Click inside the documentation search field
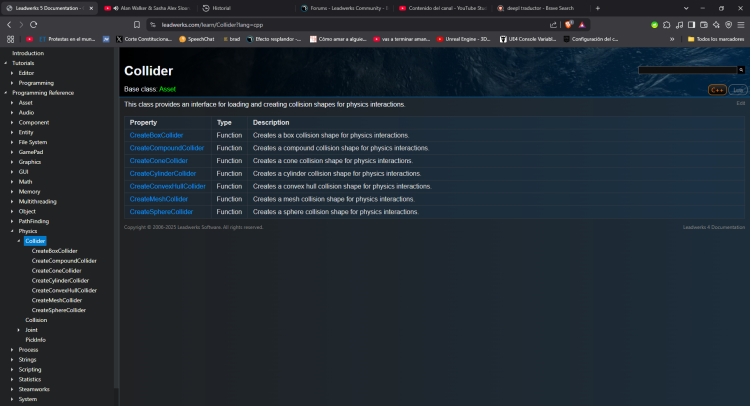 (685, 71)
